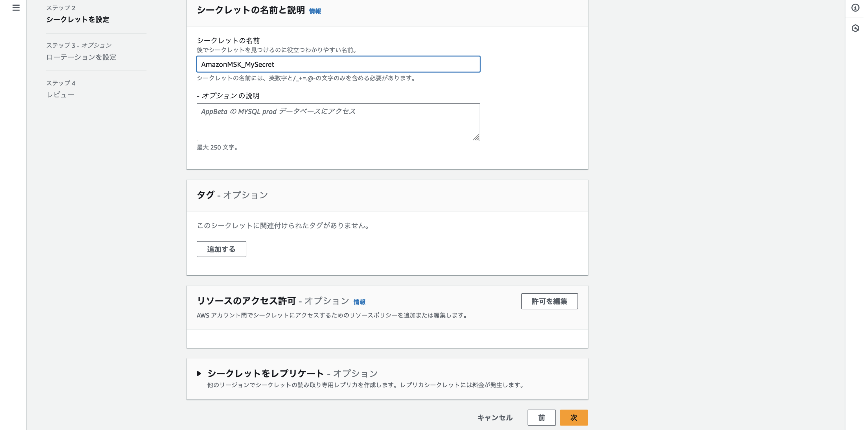
Task: Go to step 3 ローテーションを設定
Action: [x=81, y=57]
